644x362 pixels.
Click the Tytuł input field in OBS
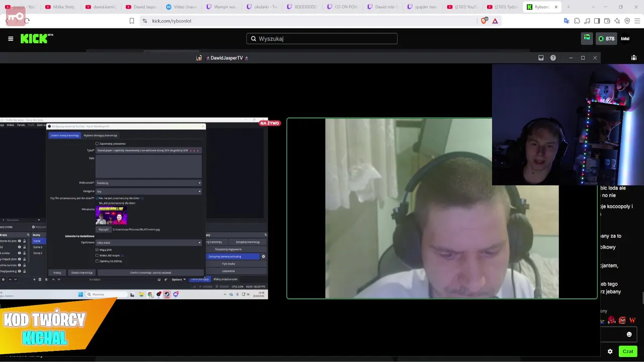(x=148, y=150)
